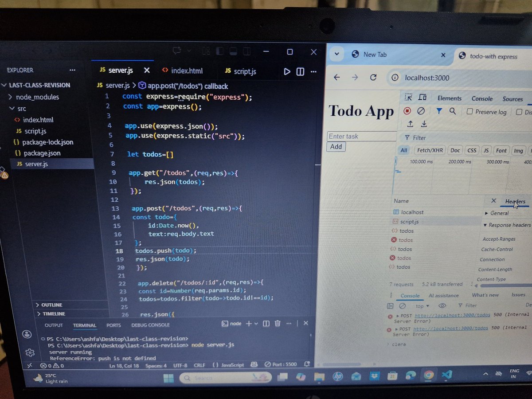
Task: Split the VS Code editor to the right
Action: coord(300,71)
